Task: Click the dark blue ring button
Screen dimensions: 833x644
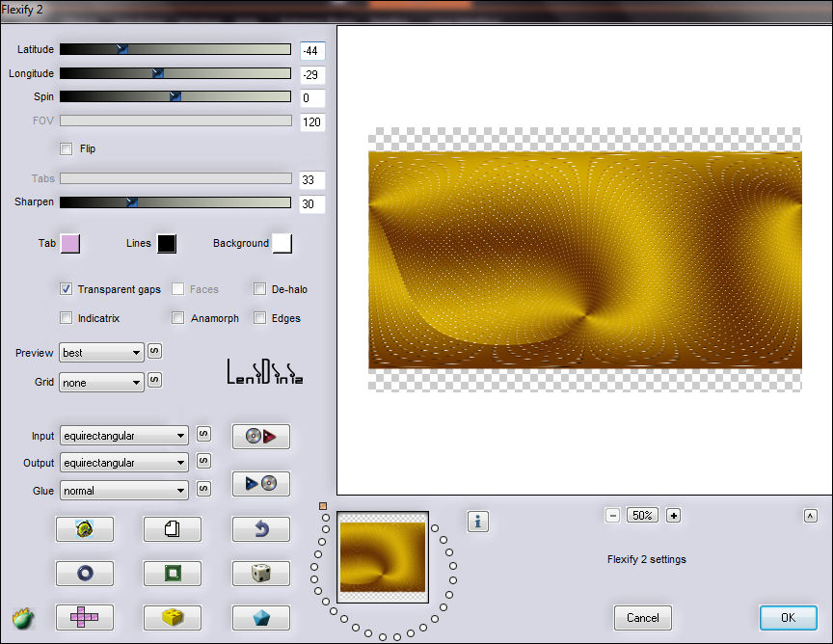Action: pyautogui.click(x=84, y=573)
